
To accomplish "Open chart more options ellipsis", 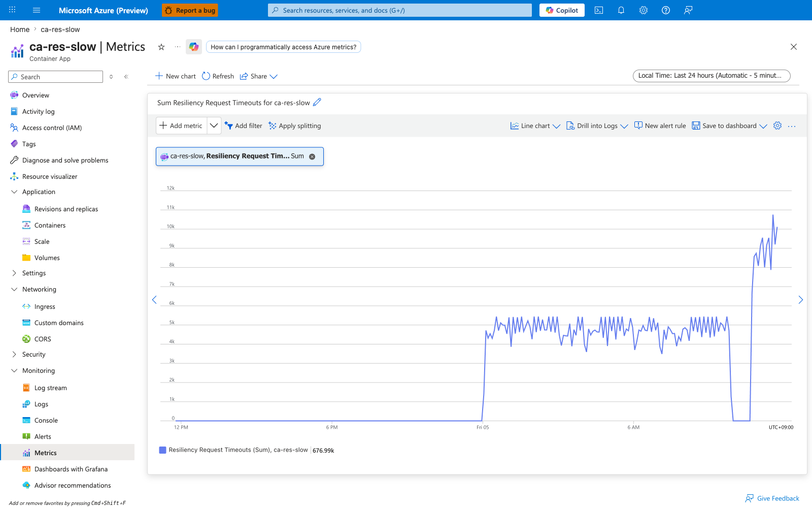I will tap(792, 126).
